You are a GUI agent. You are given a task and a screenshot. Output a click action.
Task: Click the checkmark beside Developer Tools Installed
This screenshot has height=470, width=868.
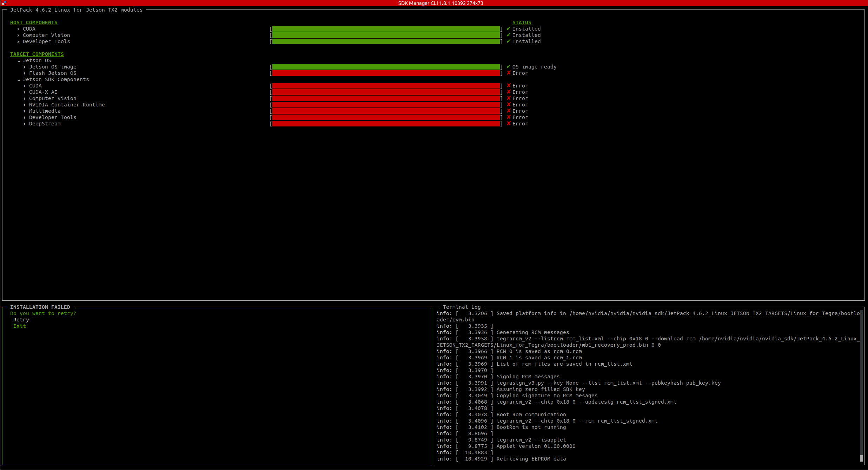[x=509, y=41]
